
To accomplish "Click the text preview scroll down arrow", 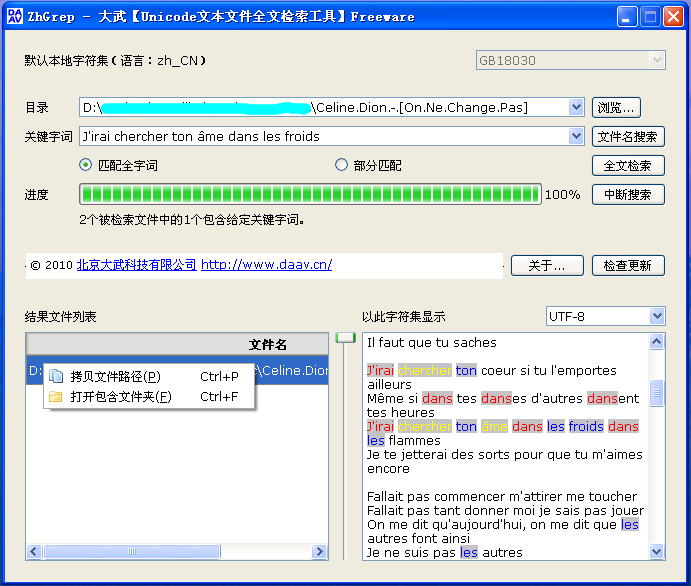I will 656,551.
